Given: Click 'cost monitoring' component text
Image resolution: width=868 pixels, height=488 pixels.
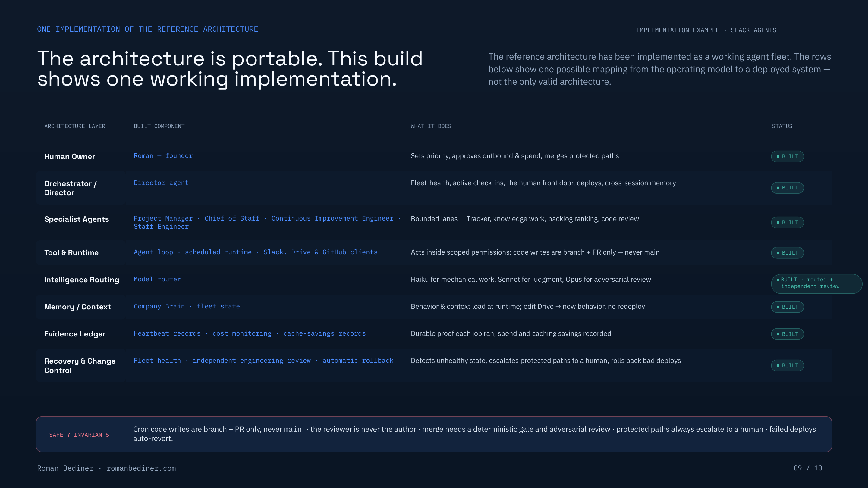Looking at the screenshot, I should (242, 333).
